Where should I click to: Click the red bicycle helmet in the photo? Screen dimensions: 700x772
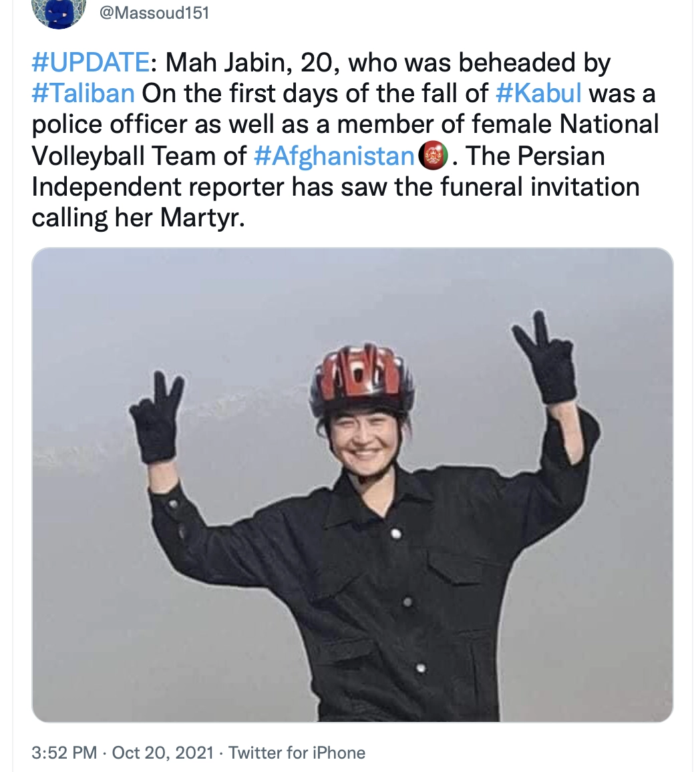pos(362,380)
